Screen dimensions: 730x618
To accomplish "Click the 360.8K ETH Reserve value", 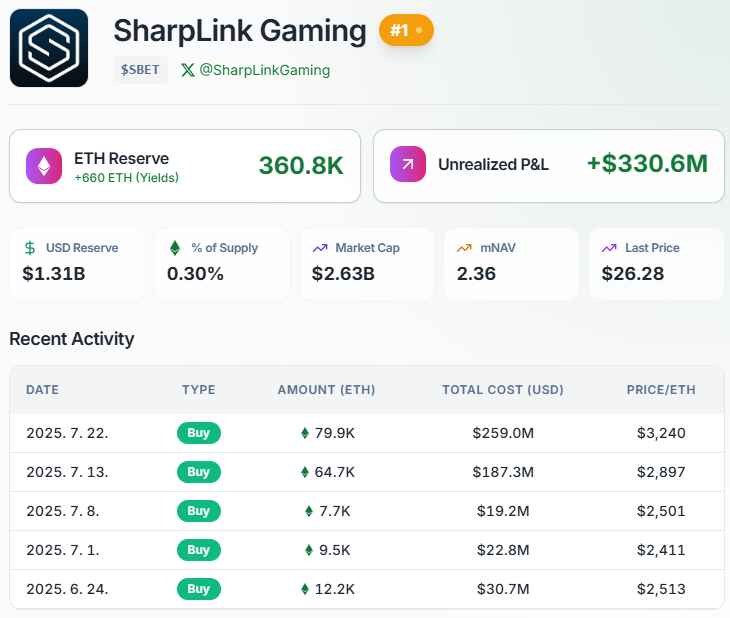I will tap(301, 166).
